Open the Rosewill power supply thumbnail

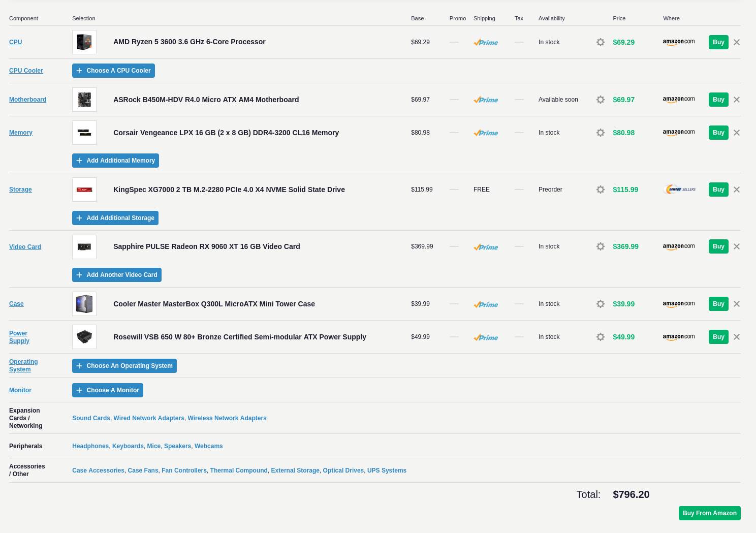84,337
